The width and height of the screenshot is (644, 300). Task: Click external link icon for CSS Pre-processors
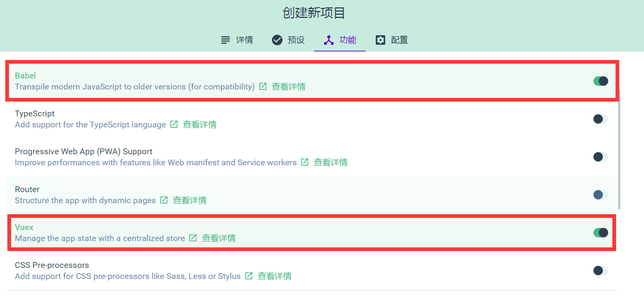point(249,276)
